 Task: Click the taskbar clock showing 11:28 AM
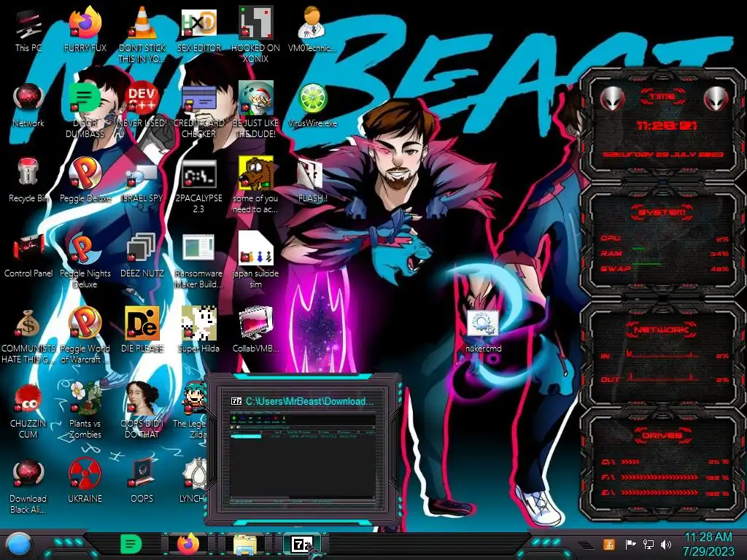coord(708,544)
